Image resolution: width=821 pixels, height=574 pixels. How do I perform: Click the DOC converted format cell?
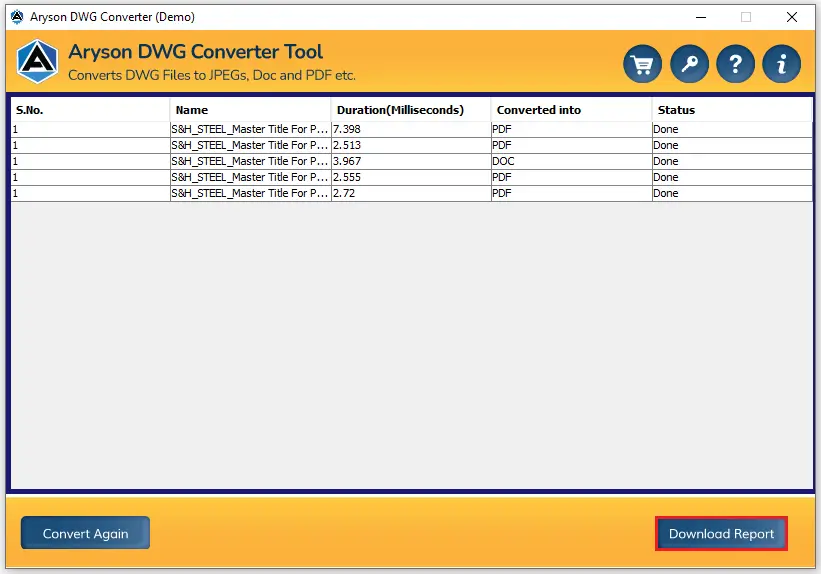pyautogui.click(x=571, y=161)
